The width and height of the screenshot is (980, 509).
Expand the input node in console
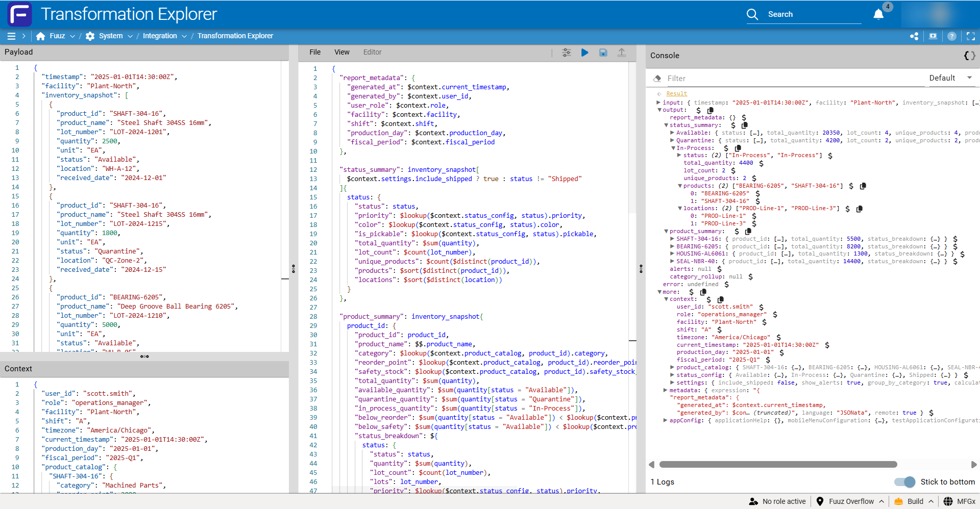pyautogui.click(x=658, y=103)
